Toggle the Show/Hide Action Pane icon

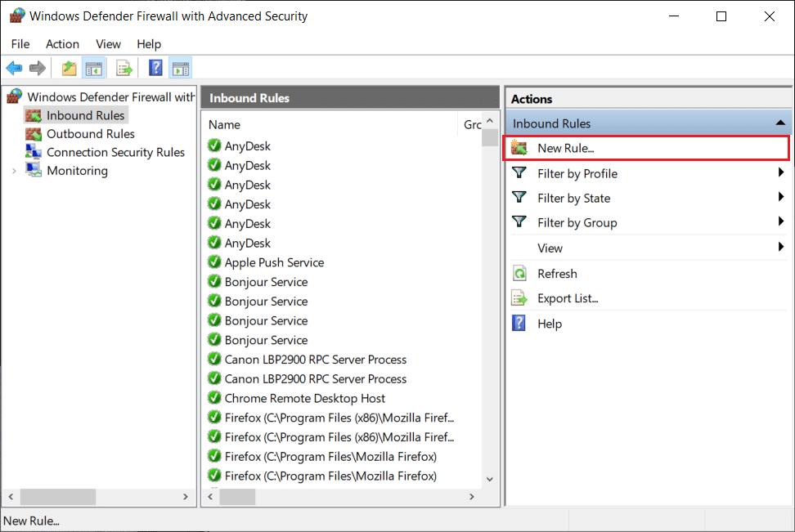click(180, 69)
